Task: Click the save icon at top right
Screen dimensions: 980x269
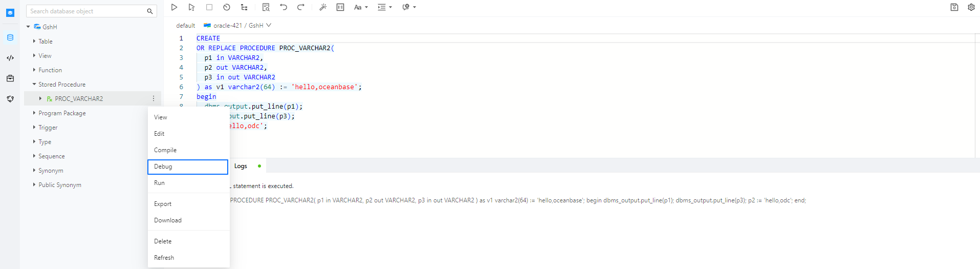Action: click(954, 7)
